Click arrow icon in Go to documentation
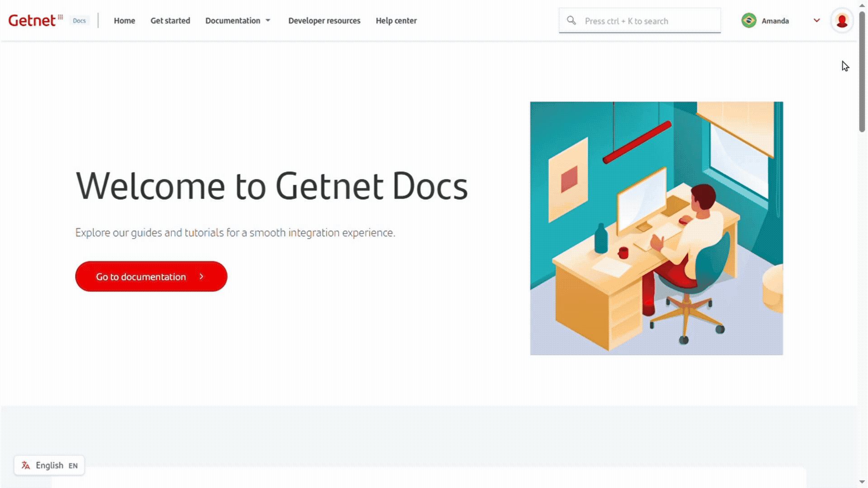Screen dimensions: 868x488 coord(202,277)
